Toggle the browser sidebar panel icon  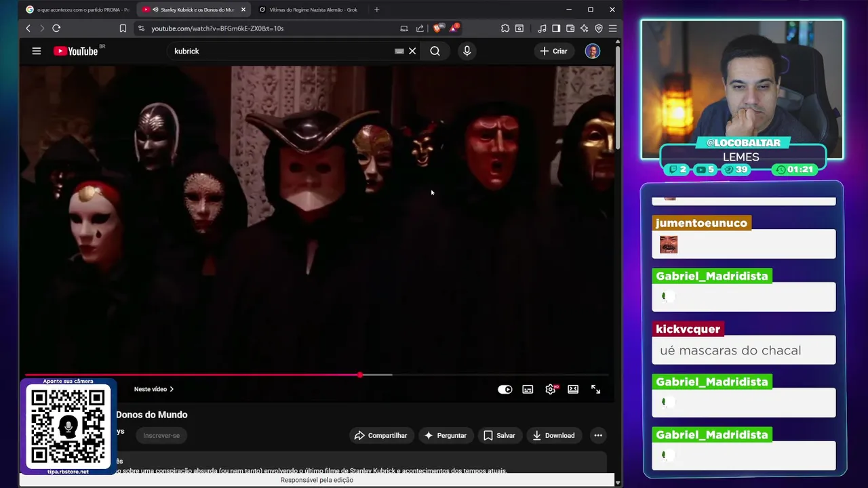pos(556,28)
